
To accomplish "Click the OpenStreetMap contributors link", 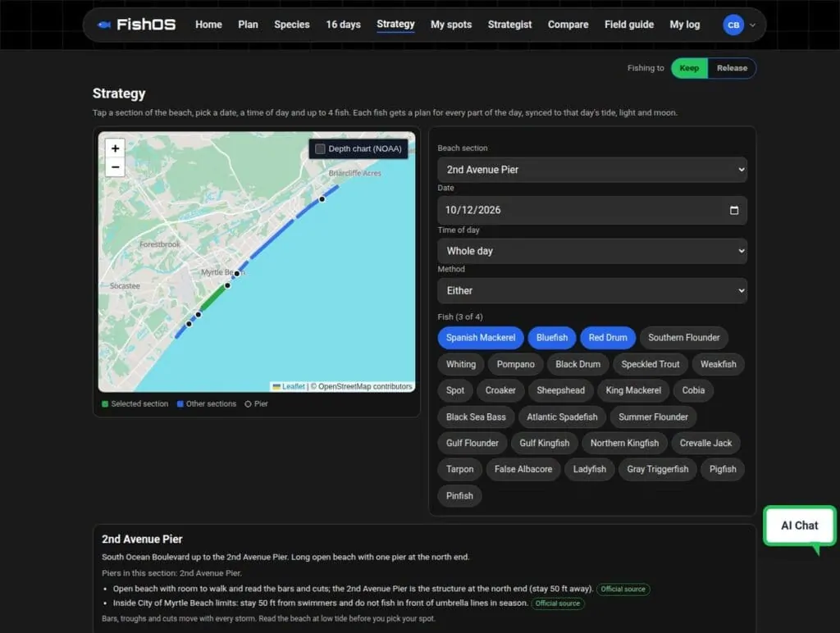I will (365, 387).
